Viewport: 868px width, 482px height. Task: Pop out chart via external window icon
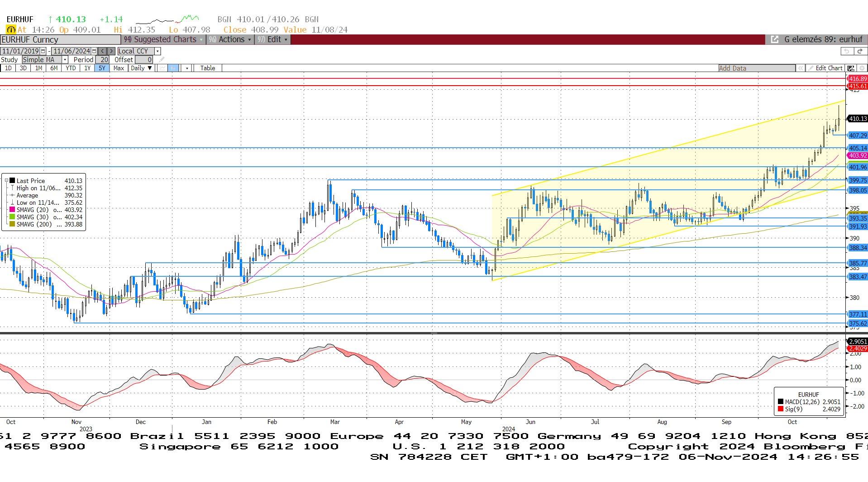coord(774,39)
